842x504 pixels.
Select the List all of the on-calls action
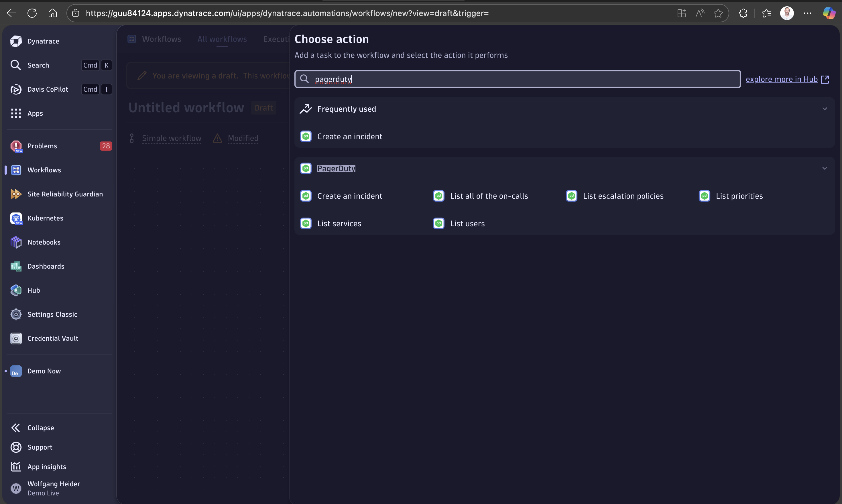[489, 196]
